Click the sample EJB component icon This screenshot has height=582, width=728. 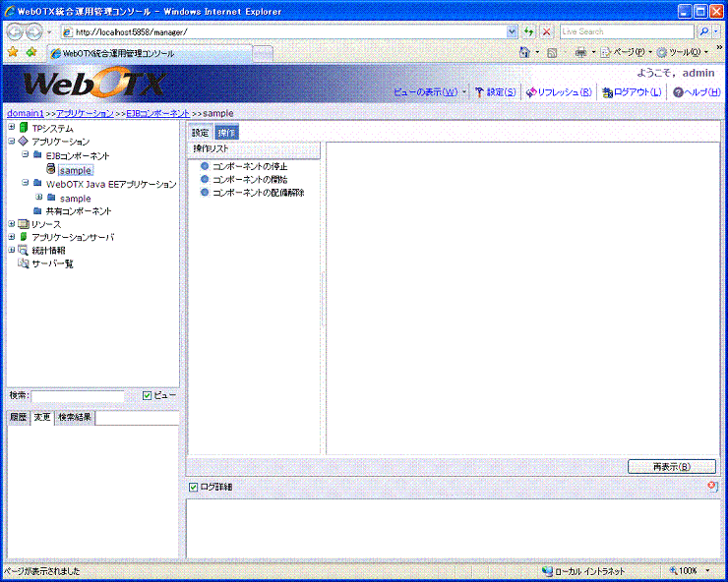(50, 170)
